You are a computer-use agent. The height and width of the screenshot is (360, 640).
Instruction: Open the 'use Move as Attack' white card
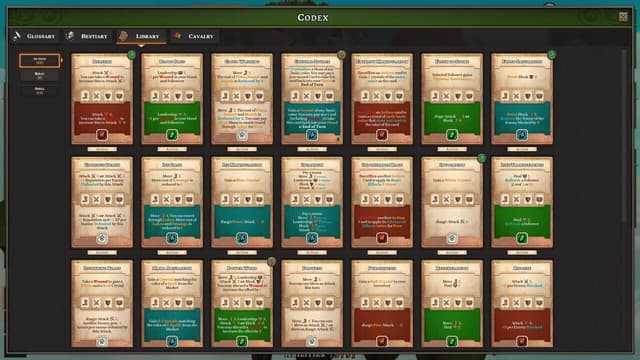pos(312,304)
